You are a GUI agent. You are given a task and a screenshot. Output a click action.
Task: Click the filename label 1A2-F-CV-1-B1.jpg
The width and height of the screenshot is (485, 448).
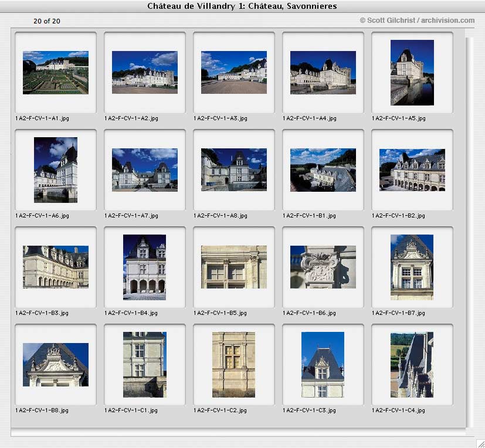(x=309, y=216)
